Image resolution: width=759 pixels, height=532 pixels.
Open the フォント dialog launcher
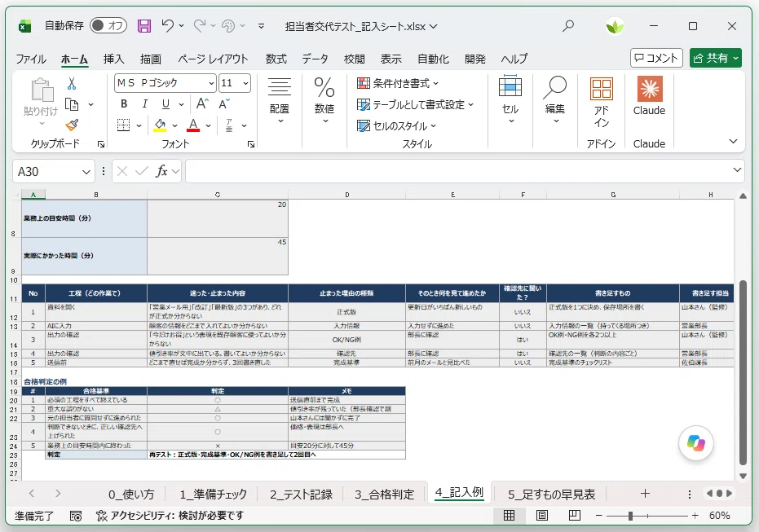(251, 144)
